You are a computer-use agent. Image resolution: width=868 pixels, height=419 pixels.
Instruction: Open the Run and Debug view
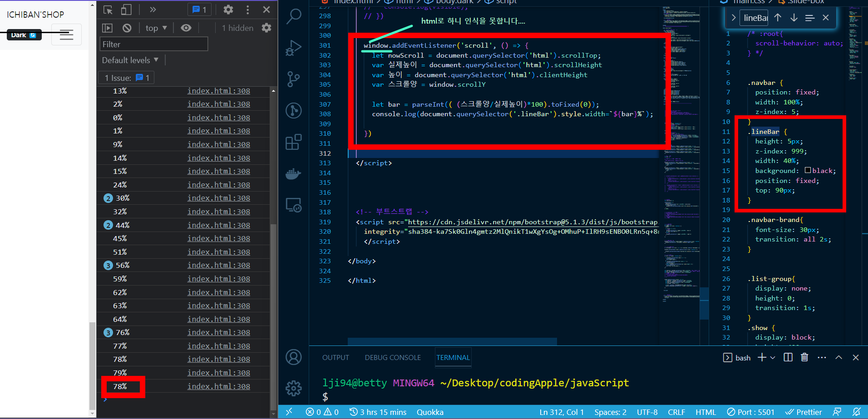click(294, 48)
